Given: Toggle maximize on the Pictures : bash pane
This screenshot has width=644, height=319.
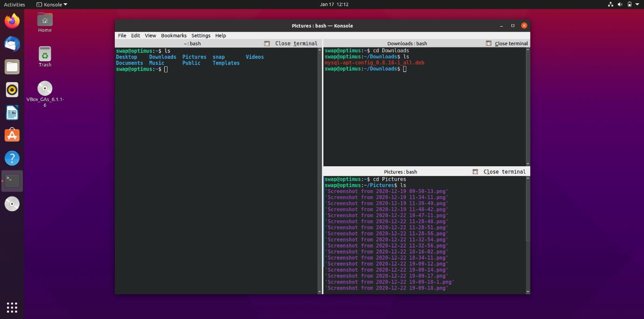Looking at the screenshot, I should (x=475, y=172).
